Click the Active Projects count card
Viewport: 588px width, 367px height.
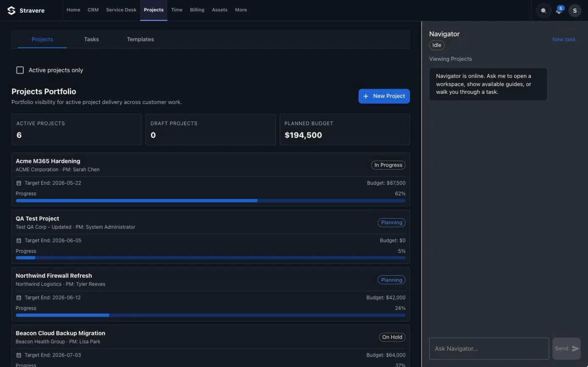pos(77,129)
